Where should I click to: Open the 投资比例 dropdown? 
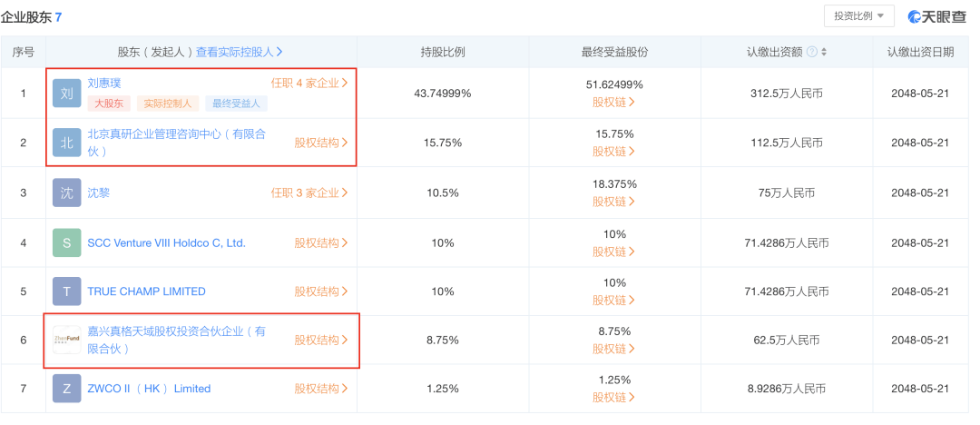click(x=858, y=16)
